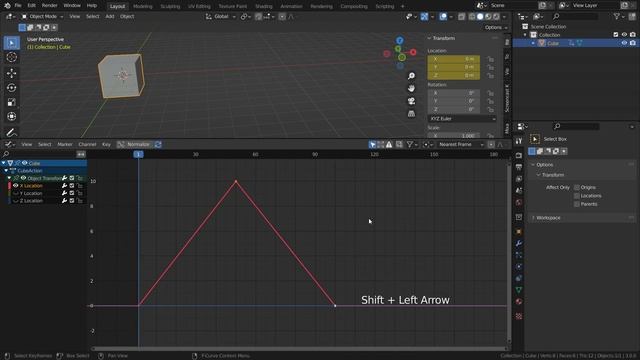Image resolution: width=640 pixels, height=360 pixels.
Task: Open the Render properties tab
Action: (x=519, y=156)
